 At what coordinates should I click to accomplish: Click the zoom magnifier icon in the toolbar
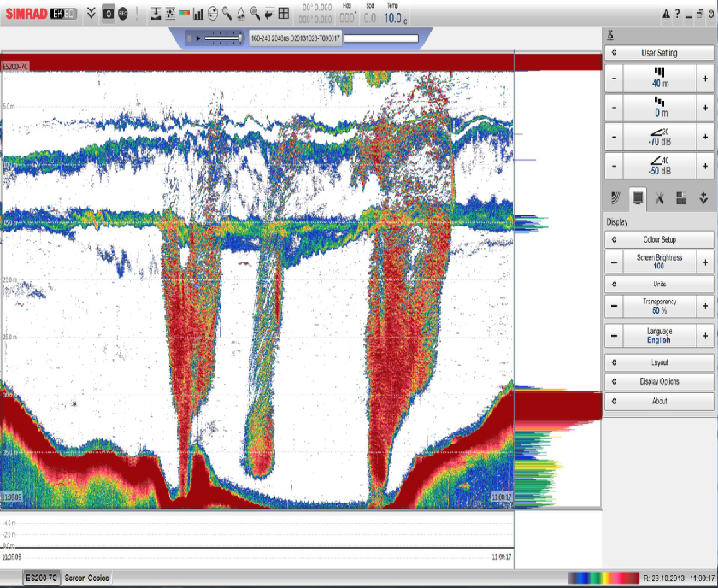pos(227,14)
